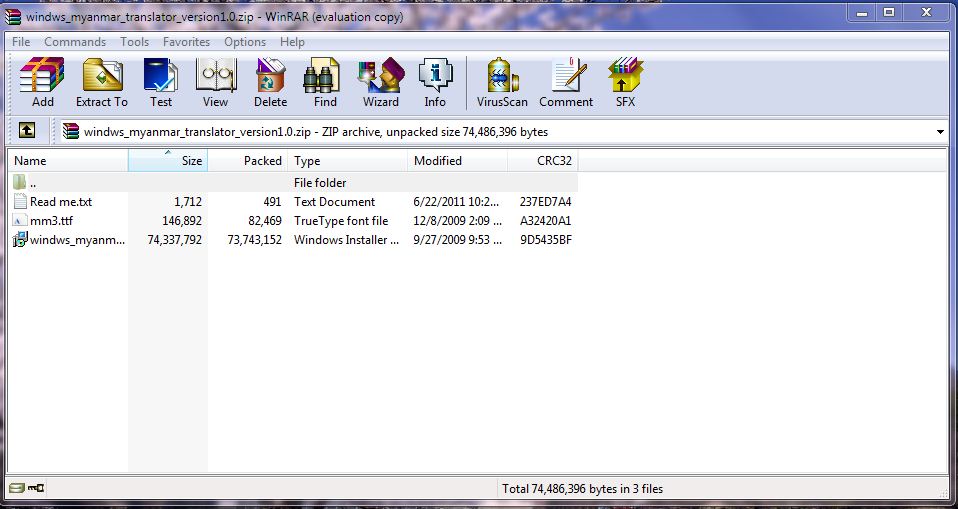Sort by Modified column header

pyautogui.click(x=458, y=161)
